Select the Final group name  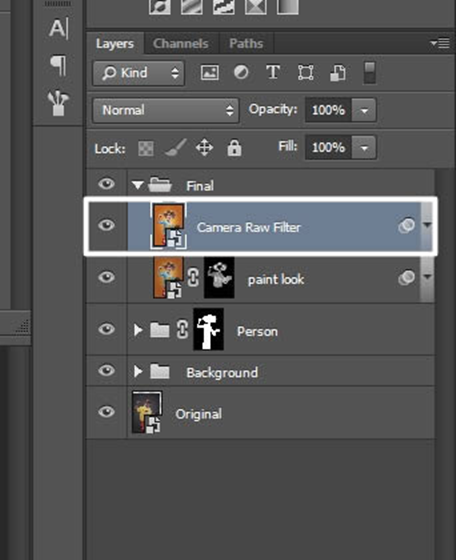coord(200,186)
